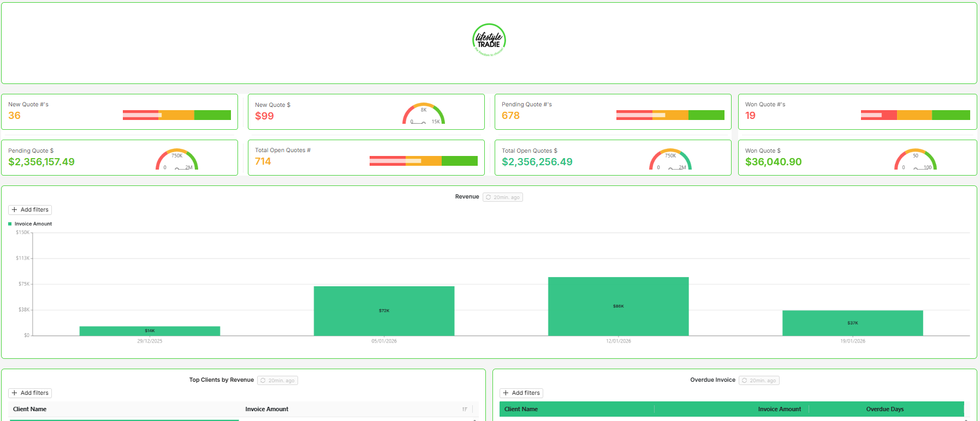Image resolution: width=980 pixels, height=421 pixels.
Task: Click the Lifestyle Tradie logo
Action: point(489,40)
